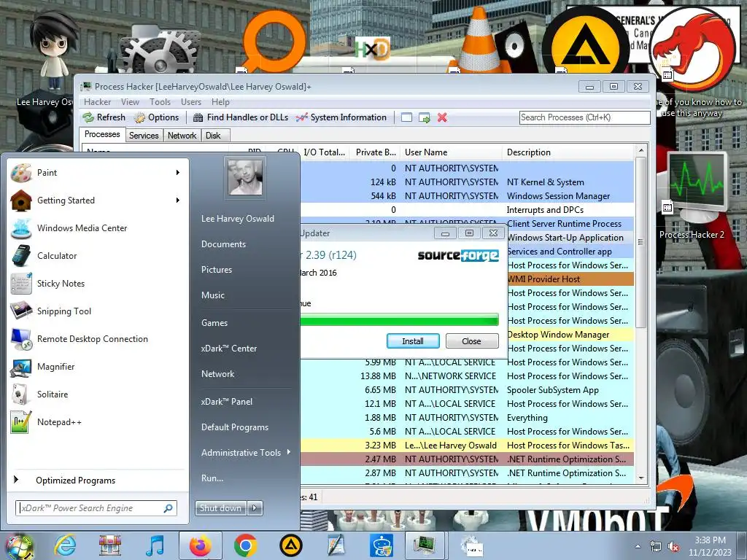Open AIMP player from taskbar
747x560 pixels.
pos(290,545)
